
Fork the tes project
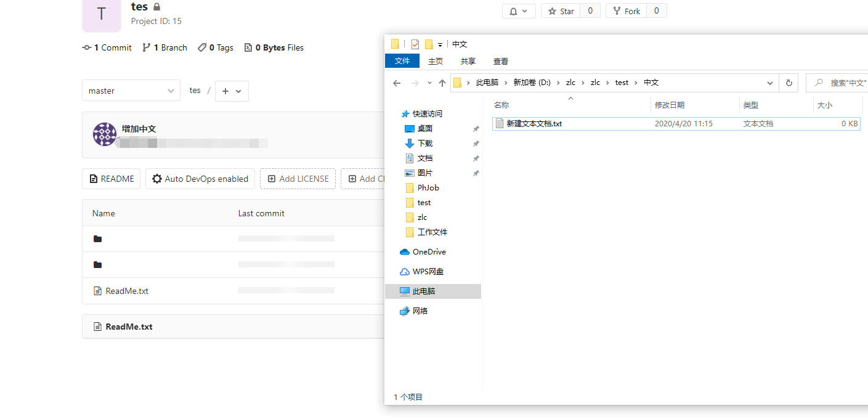(x=626, y=11)
